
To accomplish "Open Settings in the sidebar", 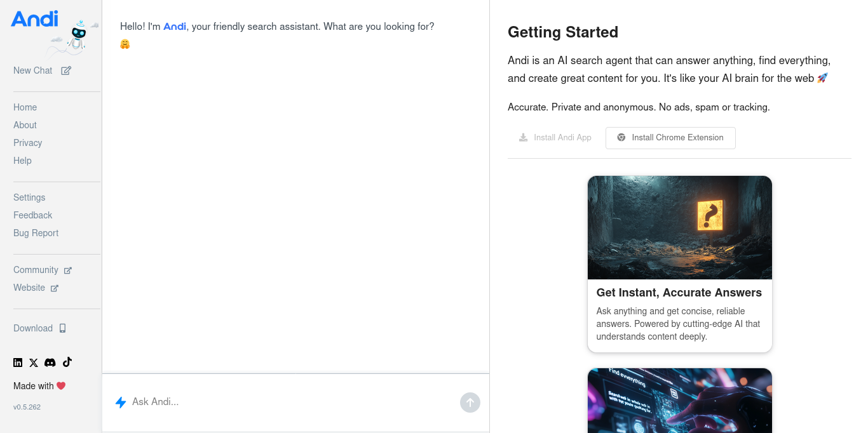I will 29,197.
